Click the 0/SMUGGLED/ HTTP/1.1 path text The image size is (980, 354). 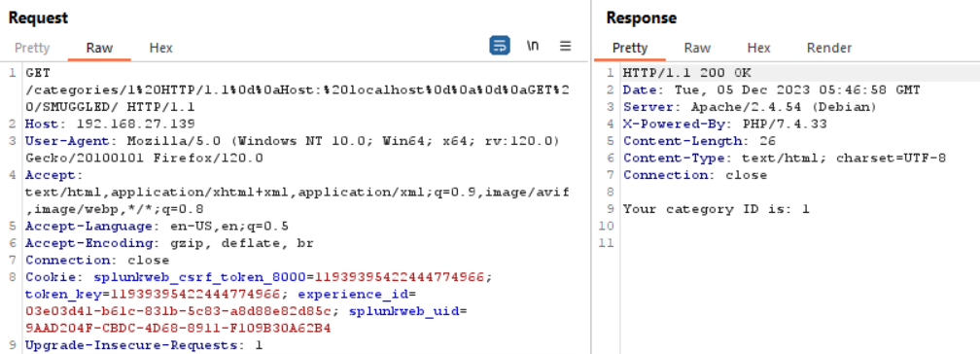pos(110,107)
